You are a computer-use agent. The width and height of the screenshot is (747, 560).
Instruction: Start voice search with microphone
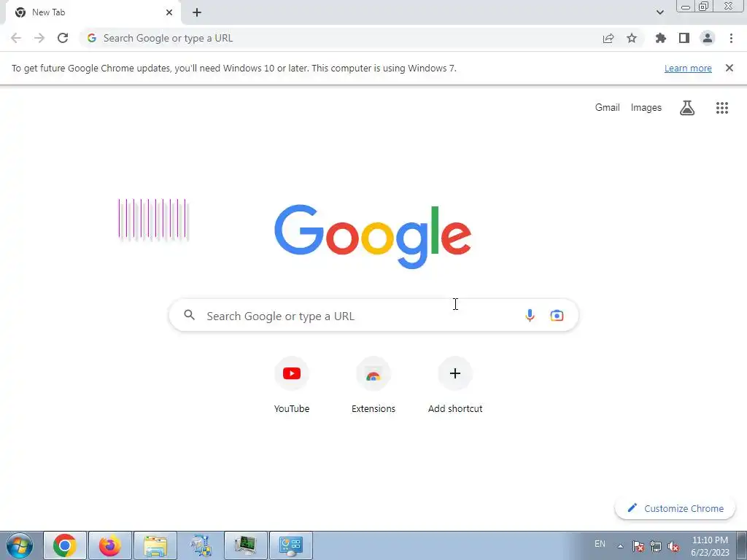click(x=530, y=315)
